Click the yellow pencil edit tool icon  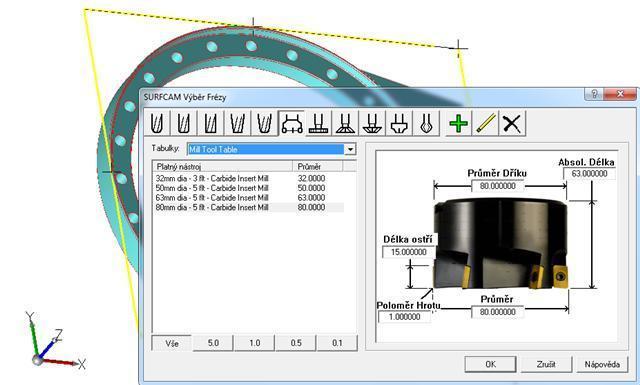pos(485,123)
